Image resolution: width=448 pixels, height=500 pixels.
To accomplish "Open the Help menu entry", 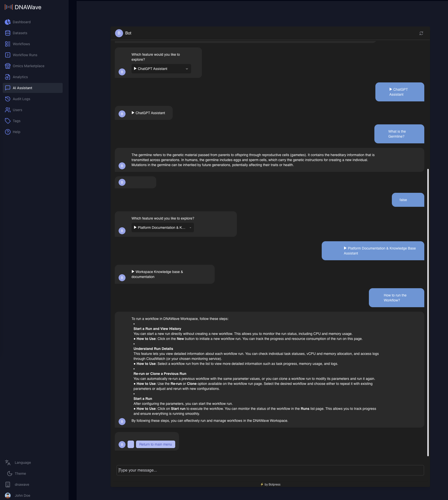I will coord(8,132).
